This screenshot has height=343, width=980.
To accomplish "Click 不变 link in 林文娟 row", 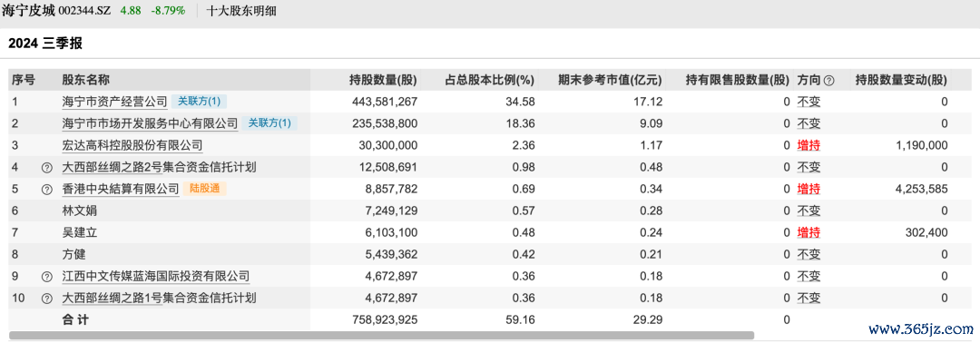I will click(x=808, y=211).
